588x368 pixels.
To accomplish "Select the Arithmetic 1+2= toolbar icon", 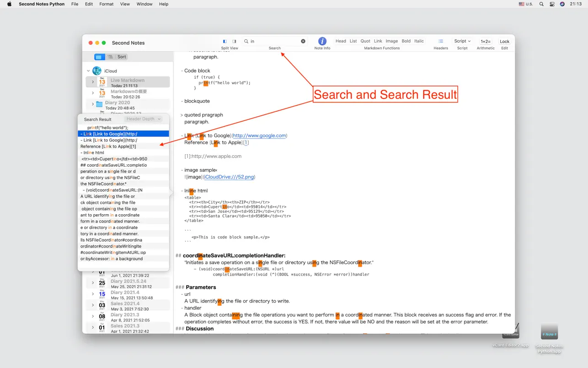I will pos(486,41).
